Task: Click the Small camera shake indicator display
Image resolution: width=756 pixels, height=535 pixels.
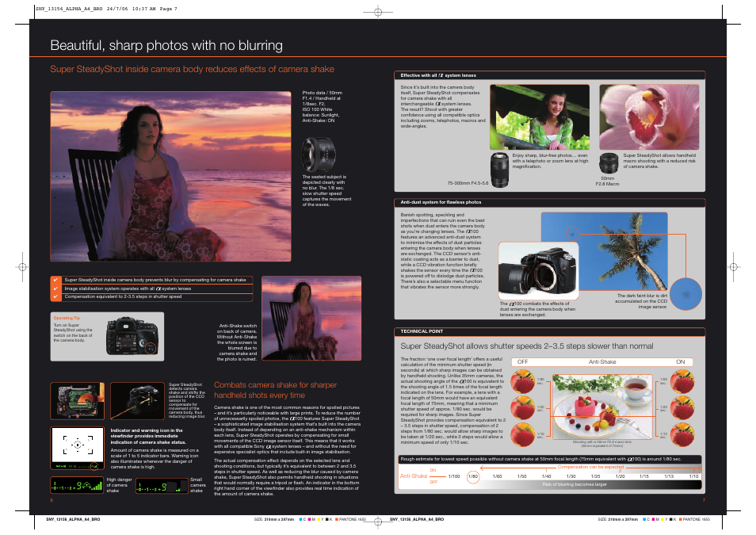Action: (162, 486)
